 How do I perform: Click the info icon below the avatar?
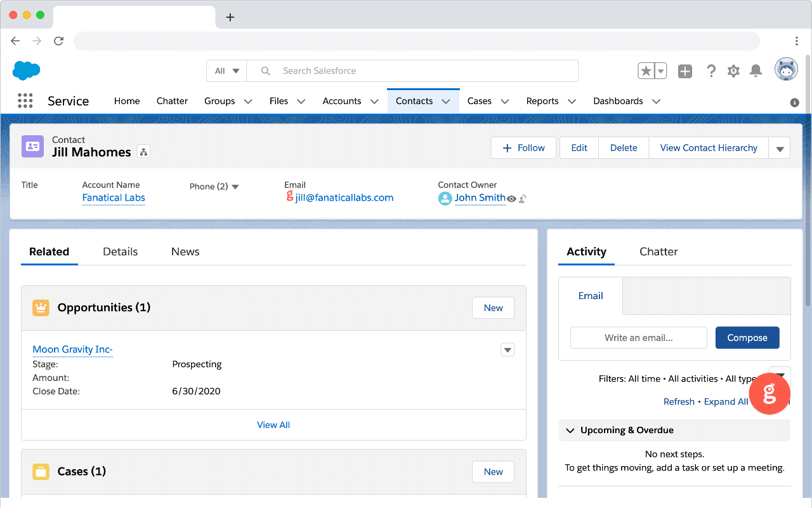pos(794,102)
